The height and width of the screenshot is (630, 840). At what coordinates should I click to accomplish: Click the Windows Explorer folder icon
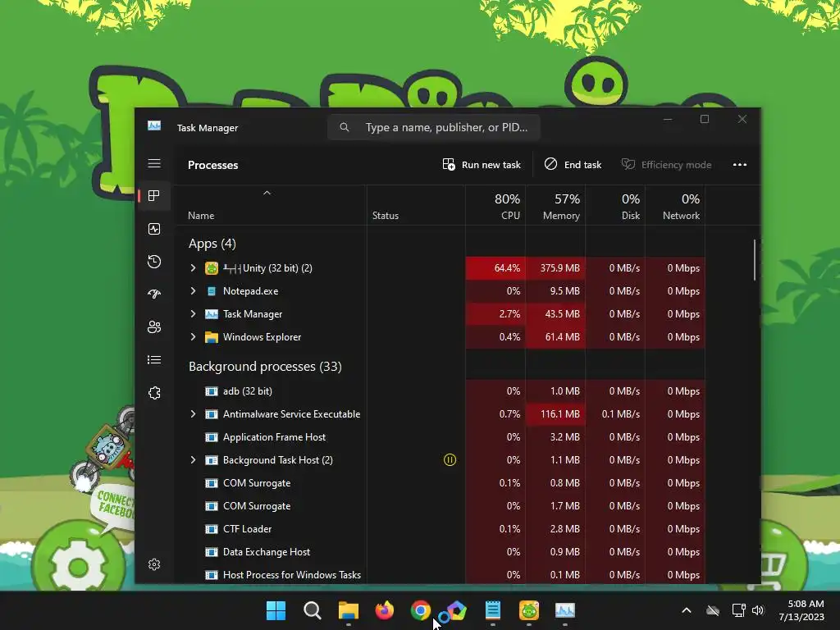tap(212, 337)
